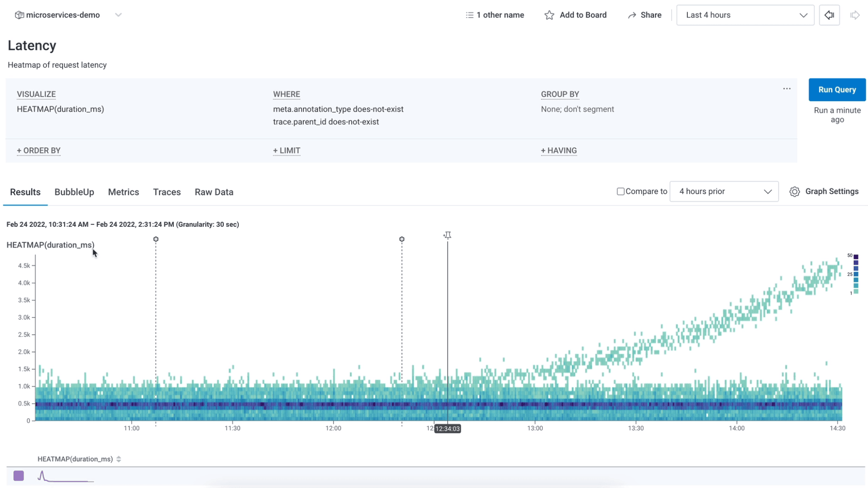The width and height of the screenshot is (868, 488).
Task: Click the 12:34:03 time label on axis
Action: [448, 429]
